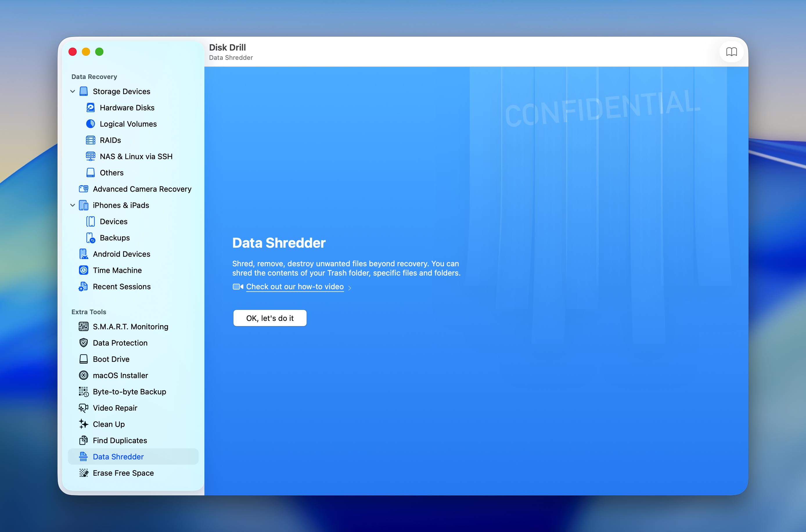
Task: Click the Logical Volumes pie icon
Action: tap(91, 124)
